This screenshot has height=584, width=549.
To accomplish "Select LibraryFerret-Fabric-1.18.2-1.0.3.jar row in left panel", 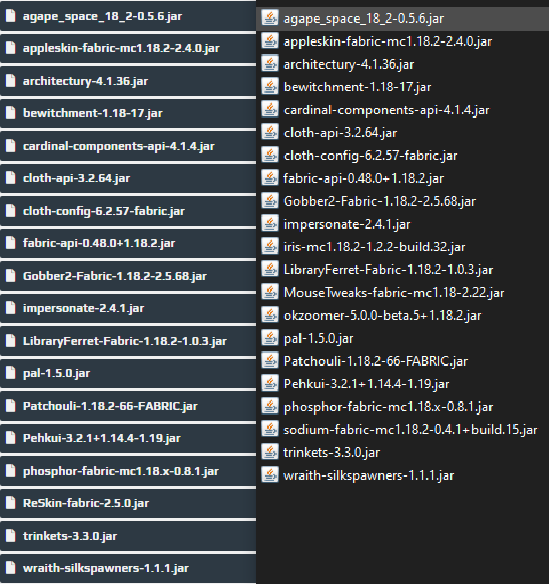I will pos(128,341).
